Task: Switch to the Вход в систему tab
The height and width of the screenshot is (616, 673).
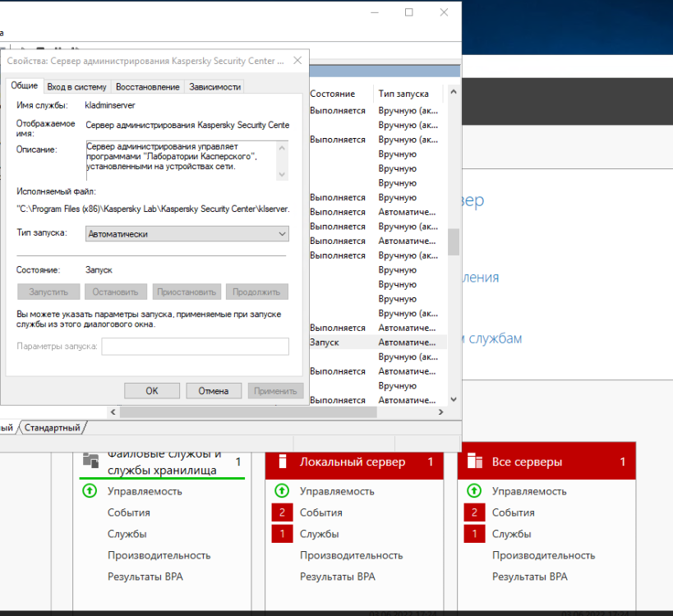Action: click(x=76, y=87)
